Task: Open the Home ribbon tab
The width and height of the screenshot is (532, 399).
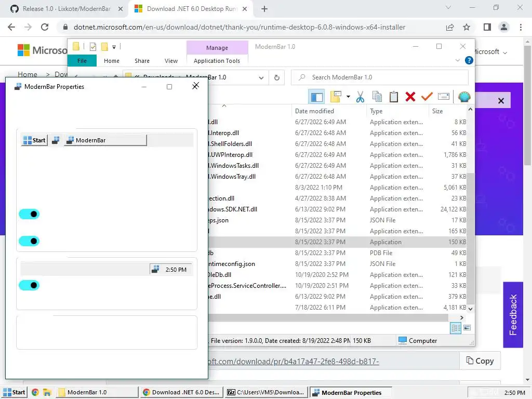Action: click(x=112, y=61)
